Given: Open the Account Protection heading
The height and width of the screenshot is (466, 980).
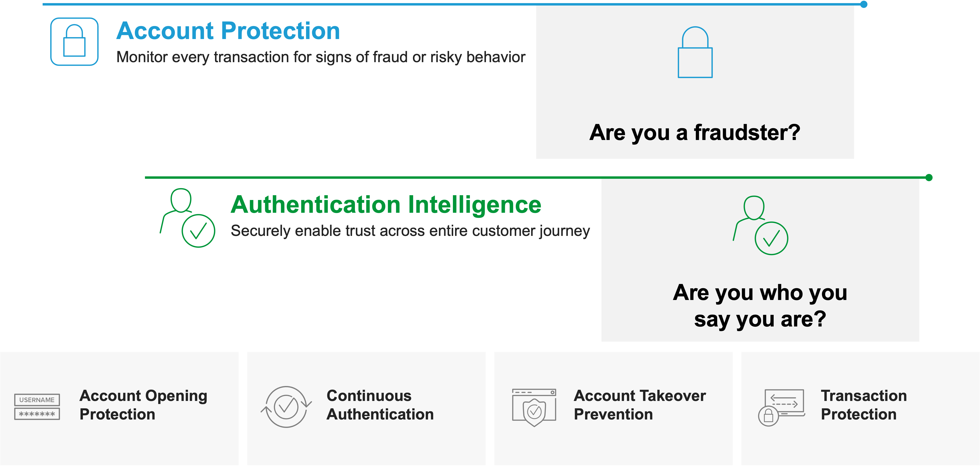Looking at the screenshot, I should pyautogui.click(x=228, y=30).
